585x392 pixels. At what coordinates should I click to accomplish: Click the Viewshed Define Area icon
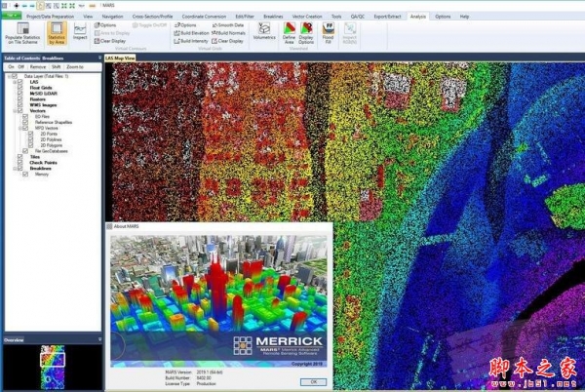click(290, 28)
